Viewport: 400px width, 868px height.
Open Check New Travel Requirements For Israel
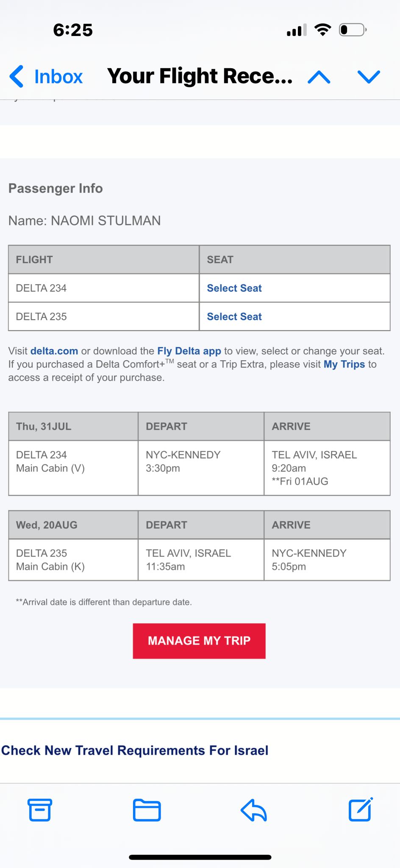[135, 750]
